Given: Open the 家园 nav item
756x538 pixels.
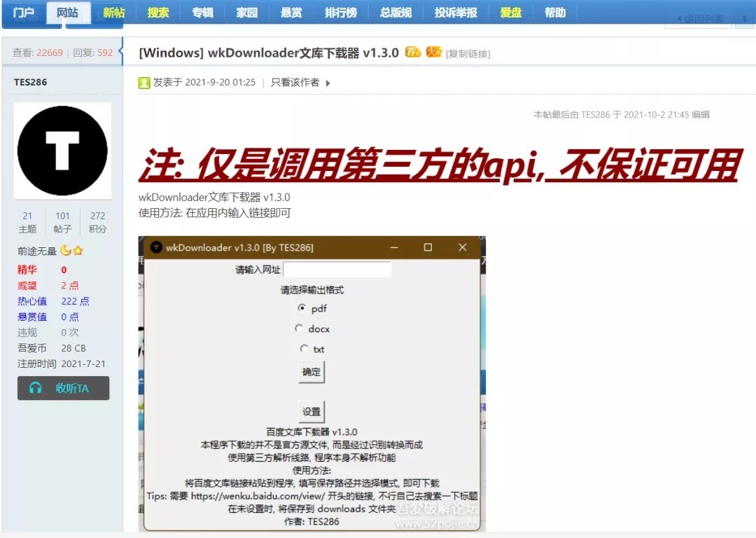Looking at the screenshot, I should [x=247, y=13].
